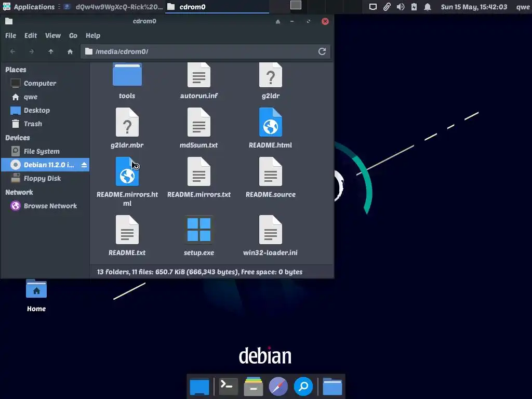The image size is (532, 399).
Task: Reload the current folder
Action: 322,51
